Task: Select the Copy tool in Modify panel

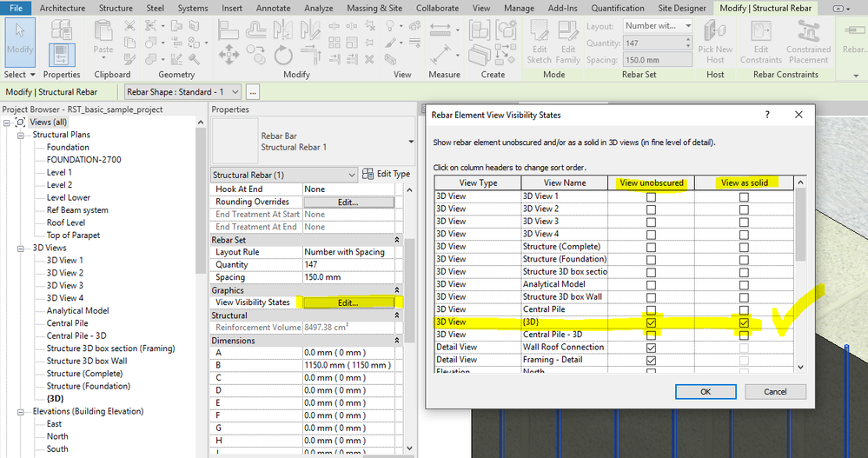Action: [x=255, y=55]
